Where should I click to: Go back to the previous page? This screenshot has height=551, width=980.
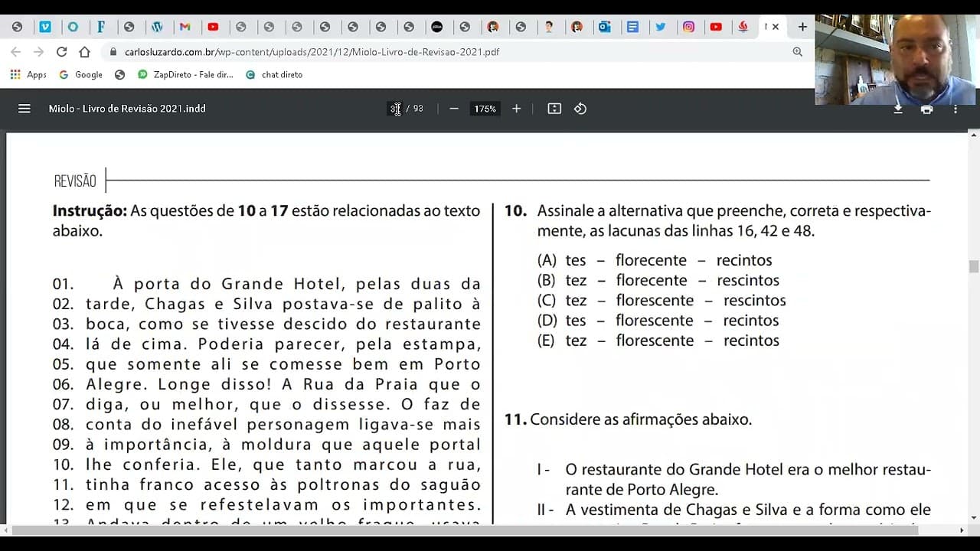pos(17,52)
